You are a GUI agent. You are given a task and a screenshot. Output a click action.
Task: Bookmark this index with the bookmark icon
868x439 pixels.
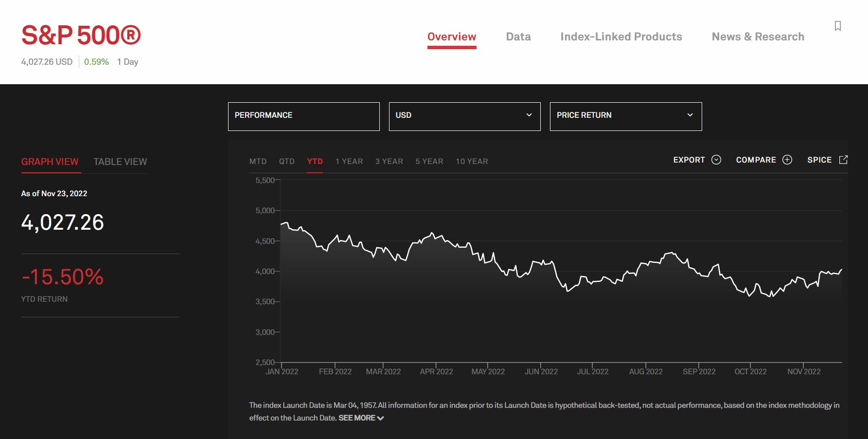pos(837,26)
